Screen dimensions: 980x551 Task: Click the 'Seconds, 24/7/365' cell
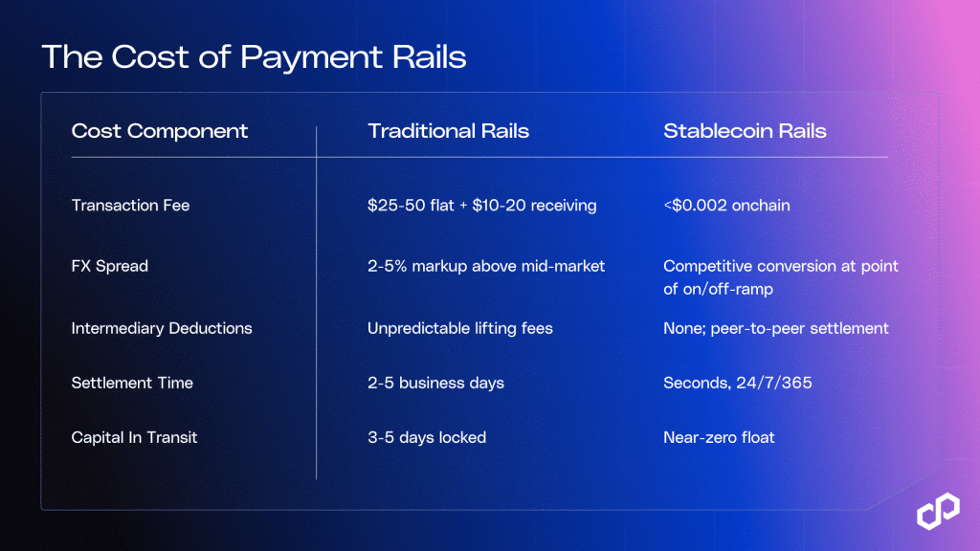[x=736, y=383]
